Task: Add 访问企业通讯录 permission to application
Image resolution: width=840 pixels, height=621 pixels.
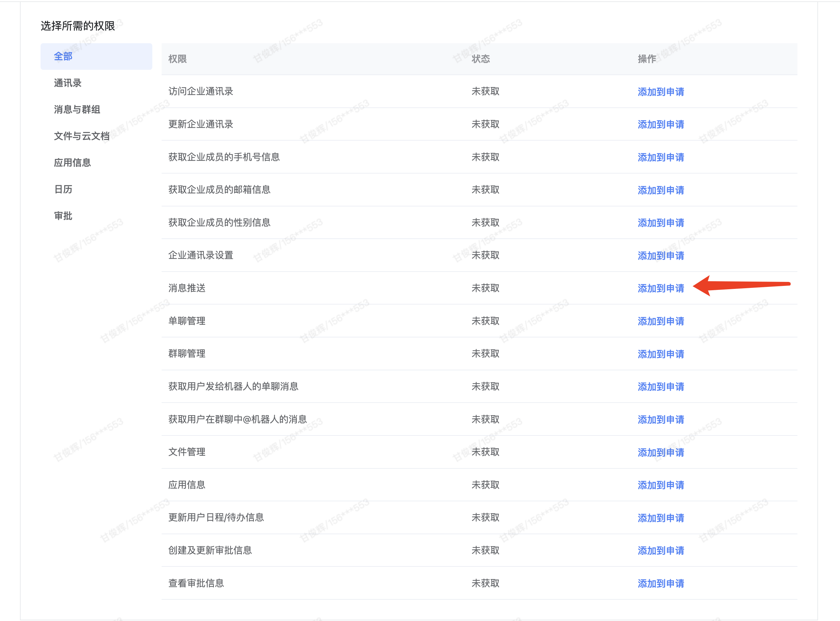Action: click(x=661, y=91)
